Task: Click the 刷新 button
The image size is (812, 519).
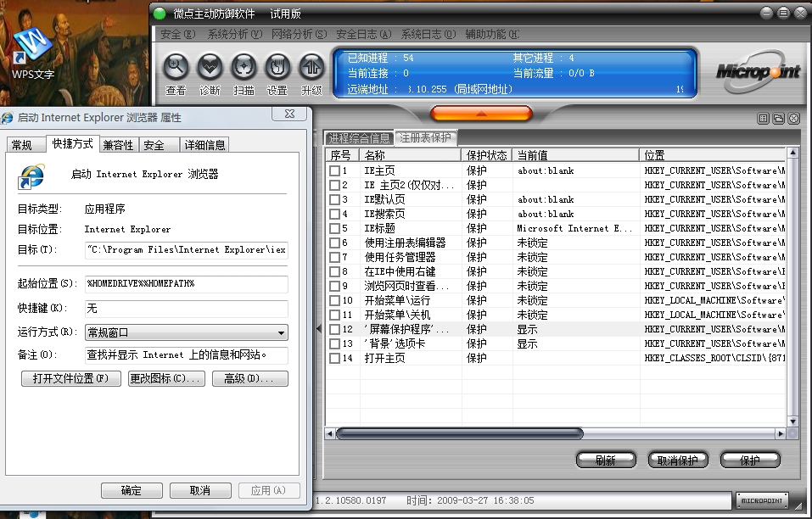Action: pos(606,460)
